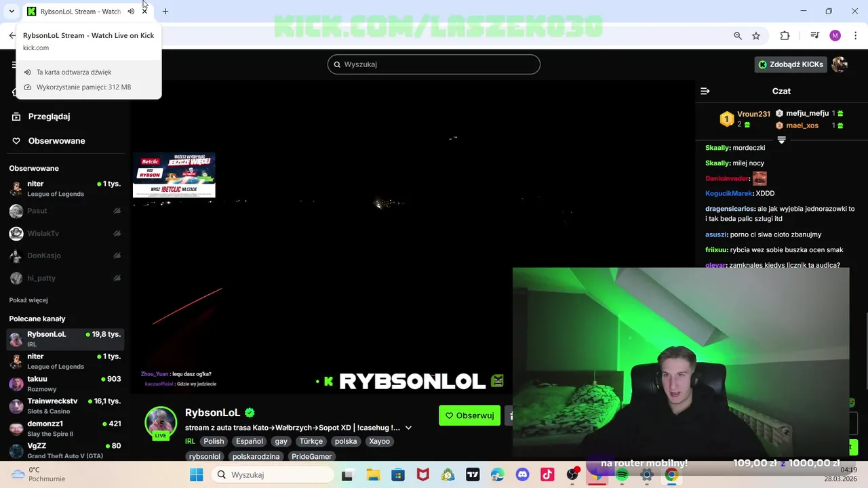Open McAfee from the taskbar
The width and height of the screenshot is (868, 488).
(x=423, y=474)
